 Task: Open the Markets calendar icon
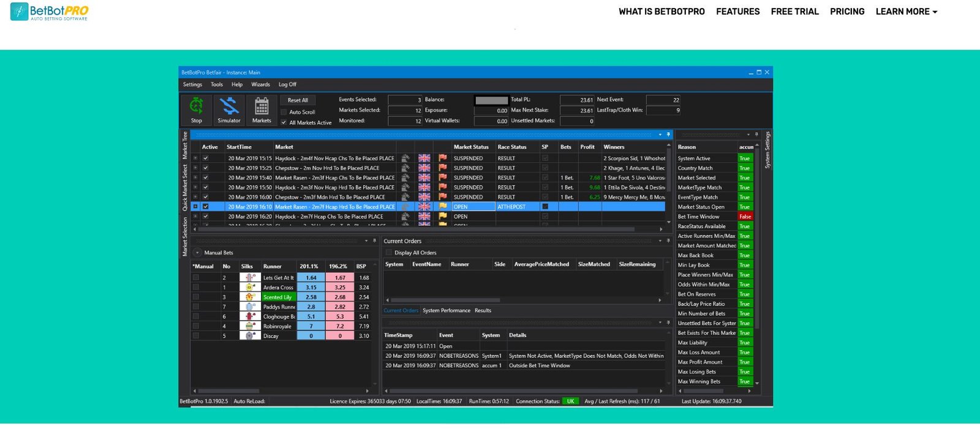[x=262, y=110]
